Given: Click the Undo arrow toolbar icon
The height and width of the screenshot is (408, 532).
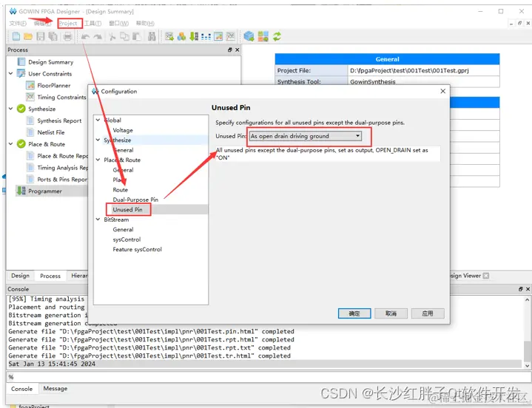Looking at the screenshot, I should [x=85, y=36].
